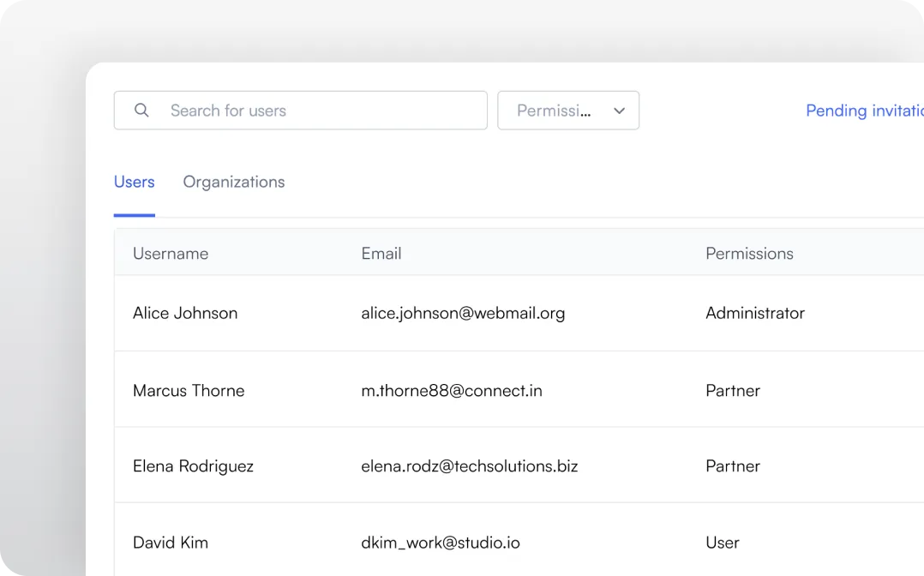Click David Kim's username
Screen dimensions: 924x576
pos(171,542)
